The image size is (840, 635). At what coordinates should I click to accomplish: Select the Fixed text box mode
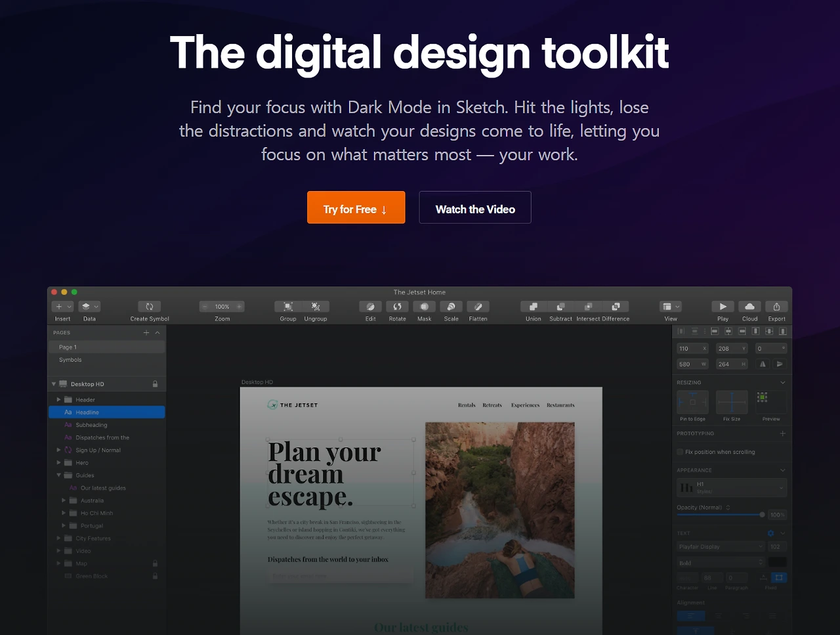tap(779, 578)
